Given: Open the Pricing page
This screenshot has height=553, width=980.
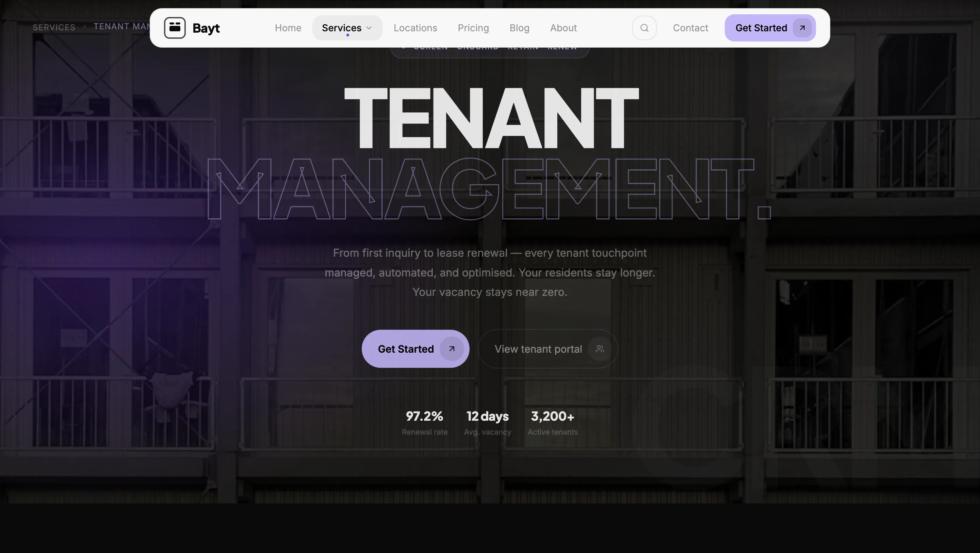Looking at the screenshot, I should click(473, 28).
